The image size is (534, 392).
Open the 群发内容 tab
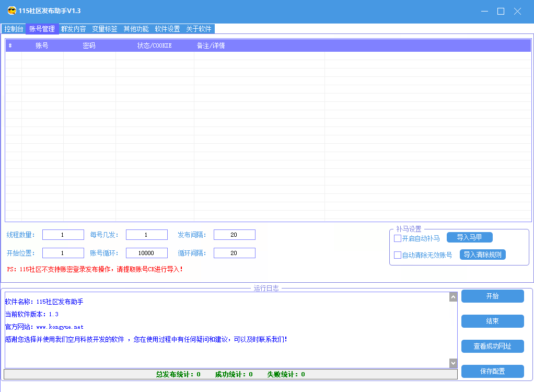point(74,29)
